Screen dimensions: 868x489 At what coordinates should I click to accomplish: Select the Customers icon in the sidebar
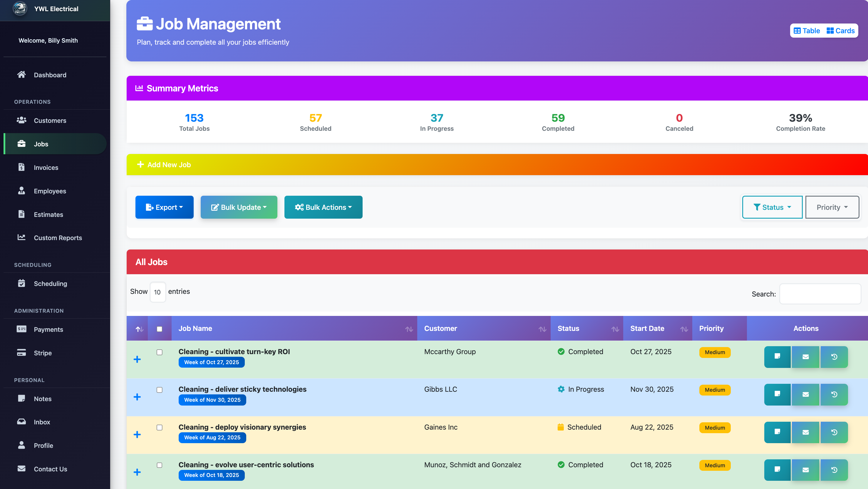pos(21,120)
